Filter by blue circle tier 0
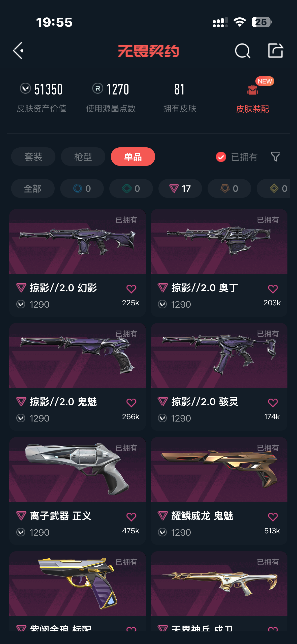This screenshot has height=644, width=297. (82, 188)
